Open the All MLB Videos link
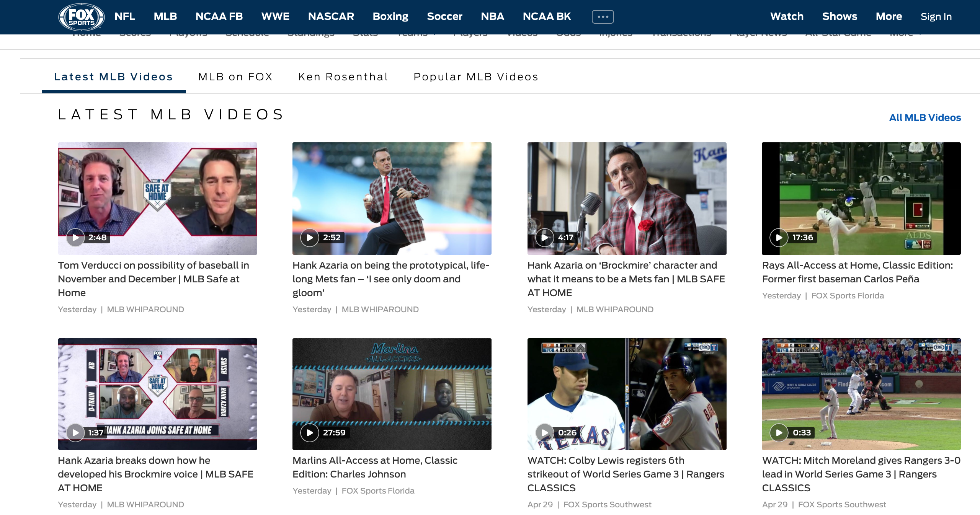The image size is (980, 515). coord(925,117)
